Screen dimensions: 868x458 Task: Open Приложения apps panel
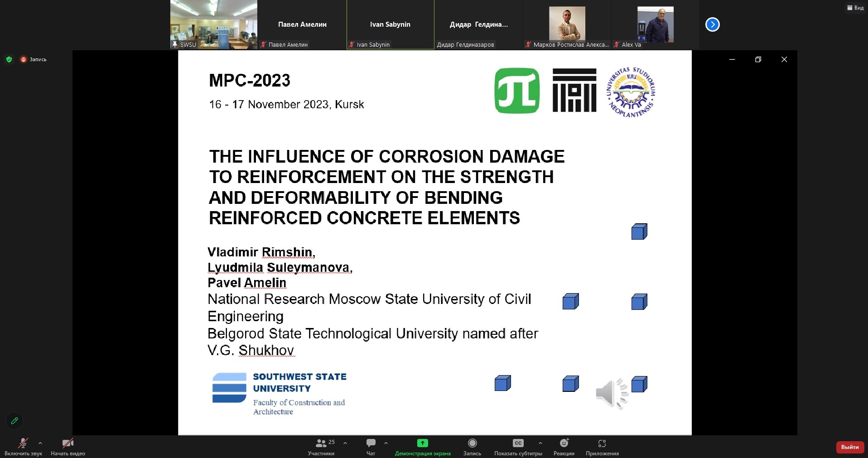(x=602, y=447)
